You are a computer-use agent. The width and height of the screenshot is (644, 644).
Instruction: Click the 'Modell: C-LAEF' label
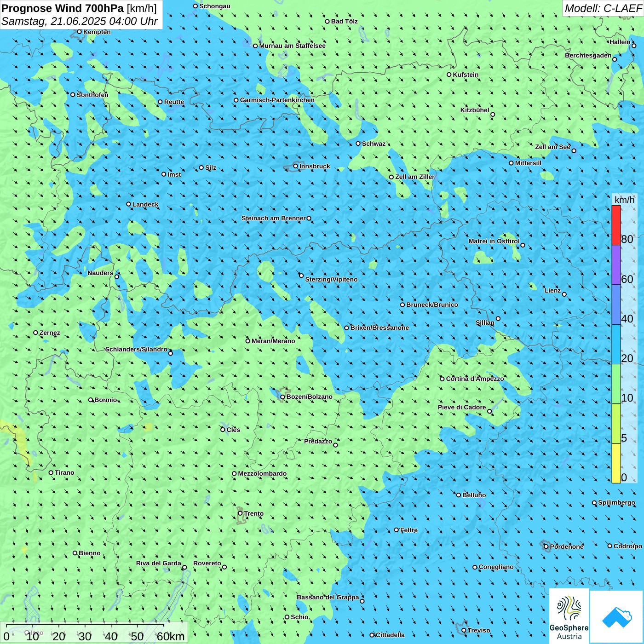tap(603, 8)
